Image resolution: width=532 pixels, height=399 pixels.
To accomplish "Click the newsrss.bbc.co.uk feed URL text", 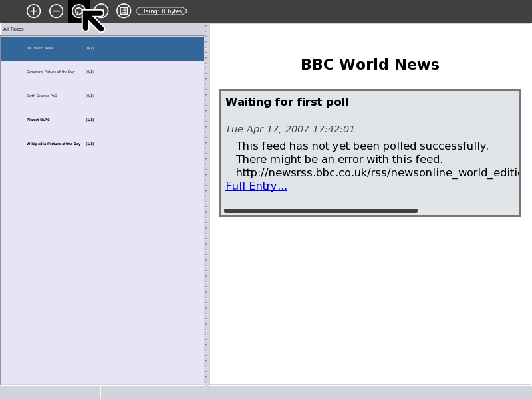I will point(377,173).
